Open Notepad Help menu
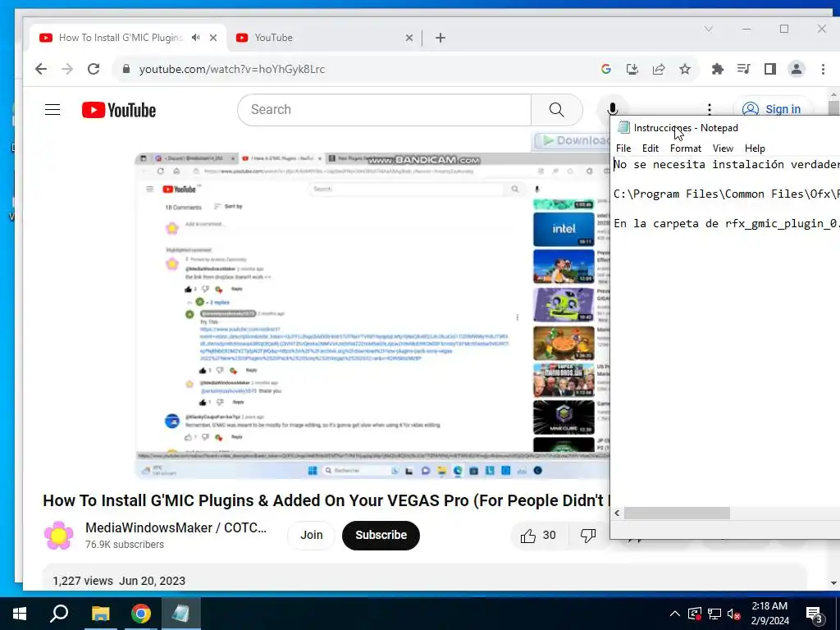840x630 pixels. [x=755, y=148]
